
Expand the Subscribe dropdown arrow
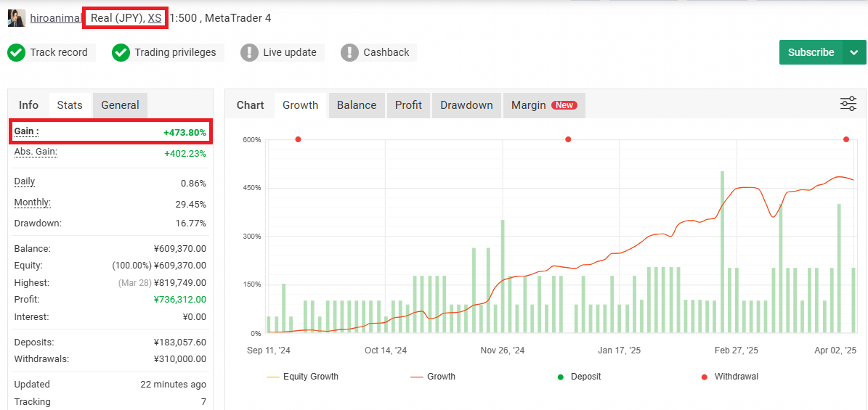tap(854, 52)
